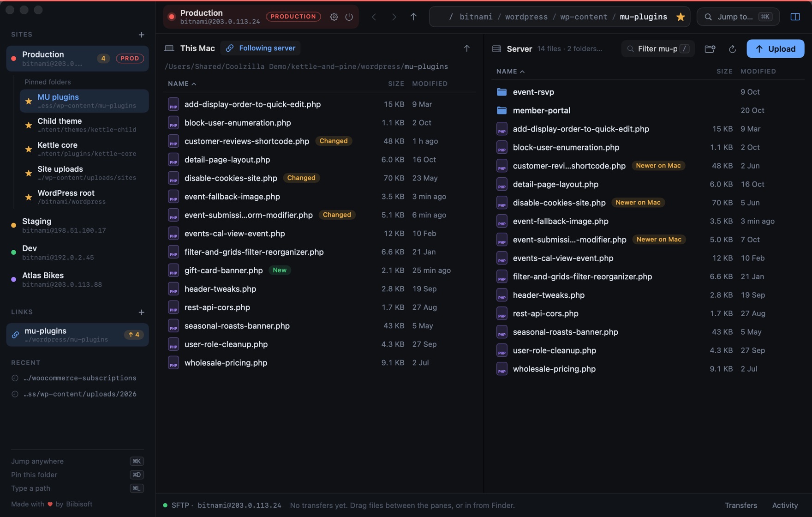The height and width of the screenshot is (517, 812).
Task: Select the Production site in sidebar
Action: pos(78,59)
